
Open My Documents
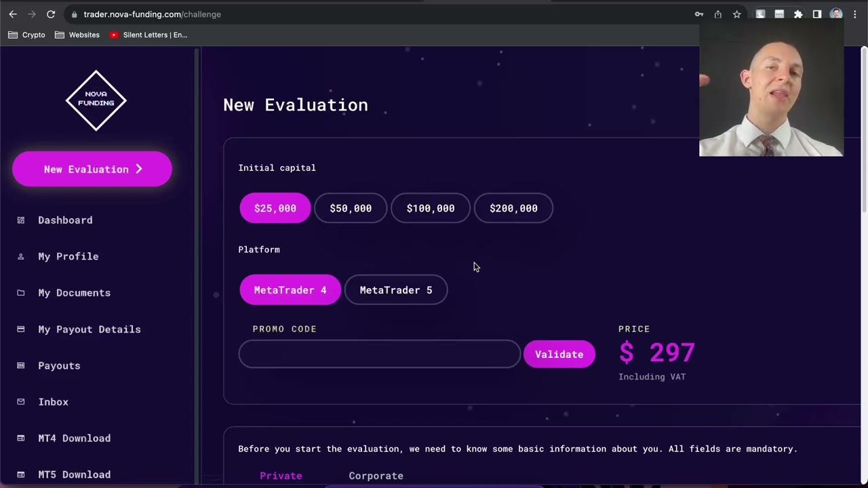tap(75, 293)
